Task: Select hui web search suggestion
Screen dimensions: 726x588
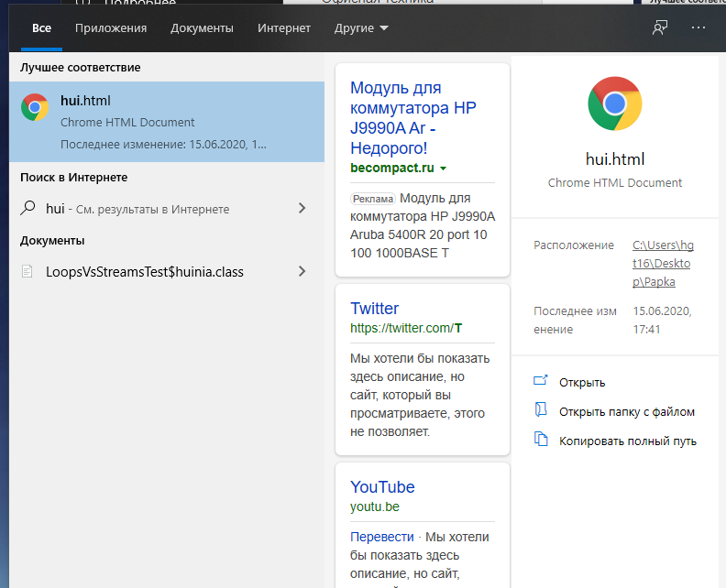Action: (167, 209)
